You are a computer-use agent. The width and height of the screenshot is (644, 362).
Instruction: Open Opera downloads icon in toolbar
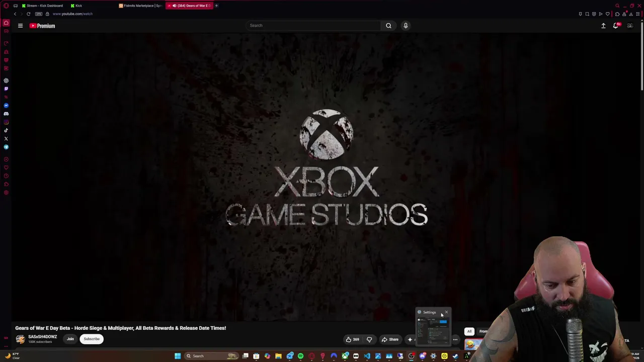(x=631, y=14)
